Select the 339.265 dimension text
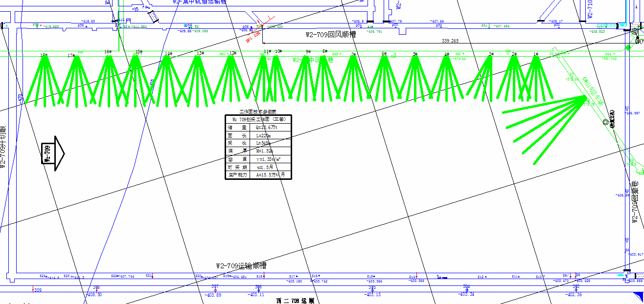This screenshot has height=304, width=644. 450,41
